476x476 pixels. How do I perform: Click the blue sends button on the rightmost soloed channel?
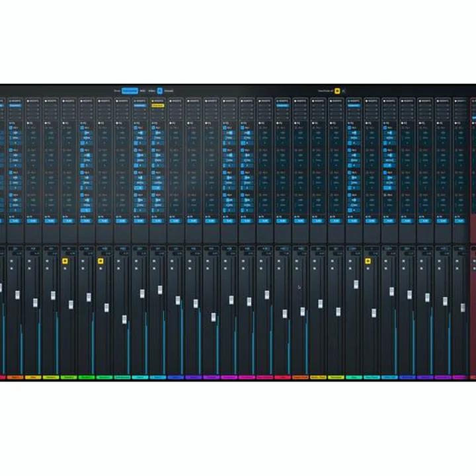pos(372,221)
